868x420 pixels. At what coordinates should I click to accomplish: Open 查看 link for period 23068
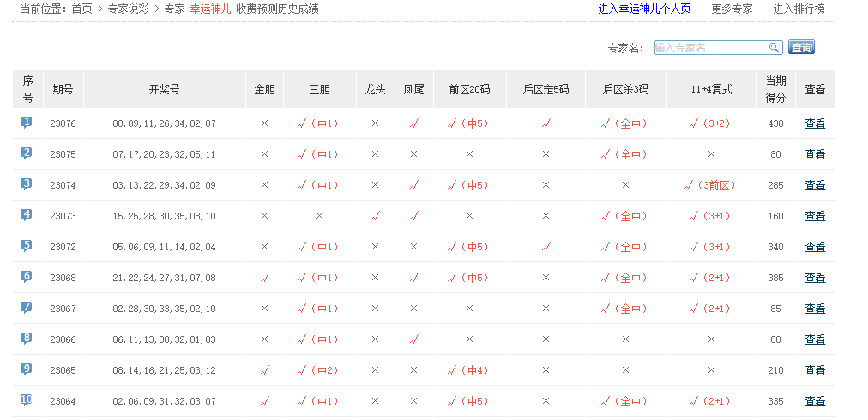815,278
